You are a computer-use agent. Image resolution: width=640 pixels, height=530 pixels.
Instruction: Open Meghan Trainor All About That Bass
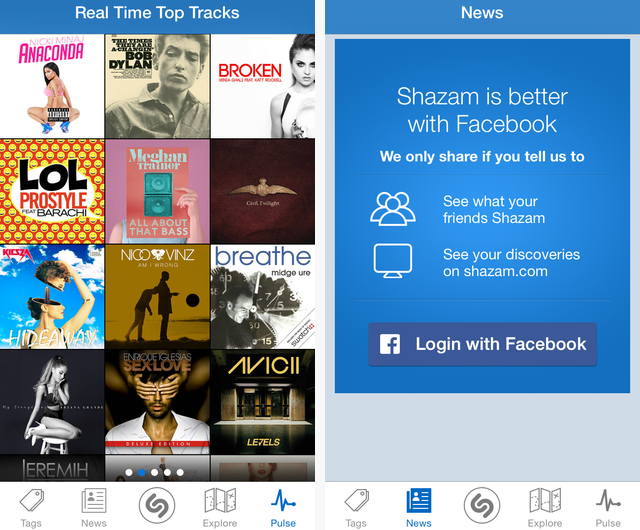[158, 191]
